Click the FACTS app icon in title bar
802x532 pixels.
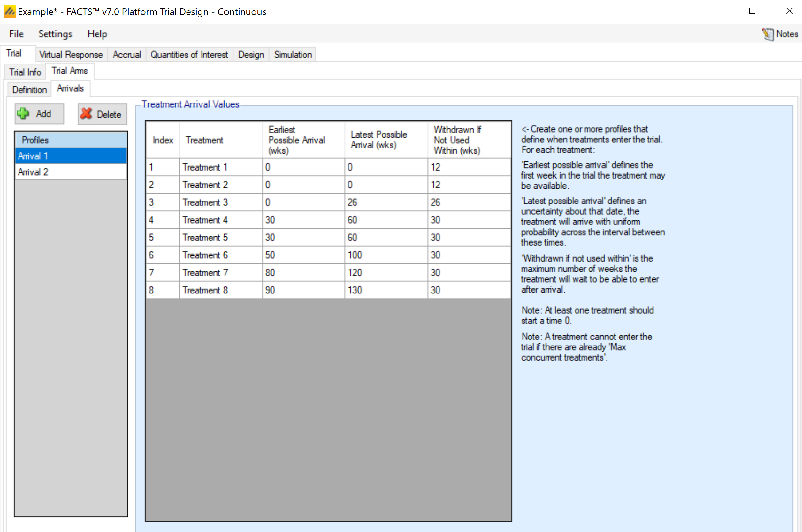click(9, 11)
